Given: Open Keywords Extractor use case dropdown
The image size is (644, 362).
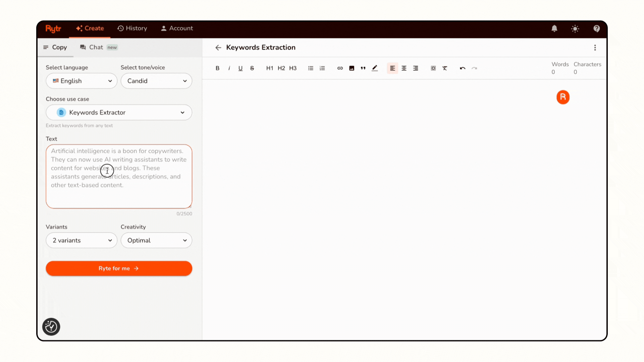Looking at the screenshot, I should [119, 112].
